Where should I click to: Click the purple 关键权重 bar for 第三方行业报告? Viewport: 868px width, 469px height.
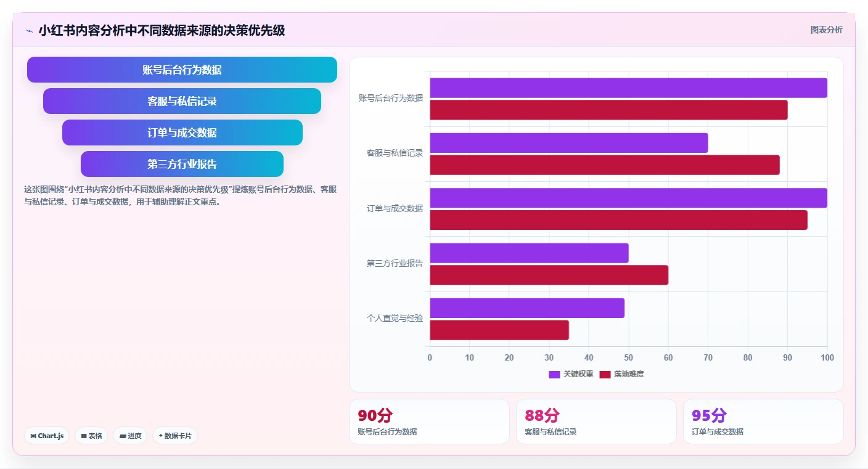[529, 253]
